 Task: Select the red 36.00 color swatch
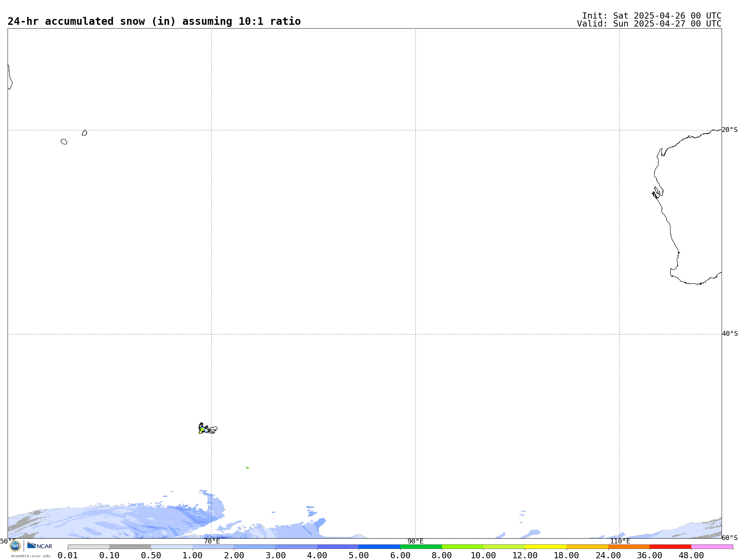tap(670, 547)
